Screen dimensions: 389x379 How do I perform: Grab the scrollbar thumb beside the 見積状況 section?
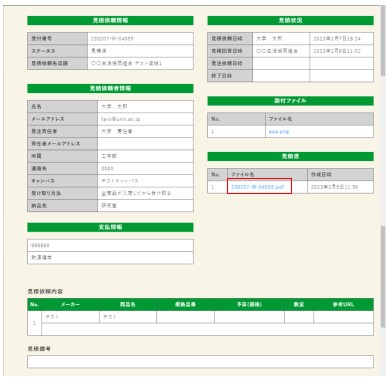click(383, 40)
